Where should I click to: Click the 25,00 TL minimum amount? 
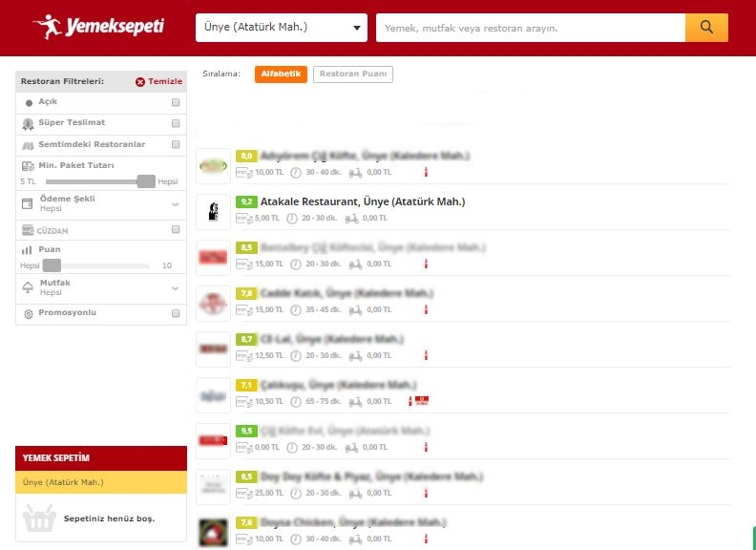269,493
